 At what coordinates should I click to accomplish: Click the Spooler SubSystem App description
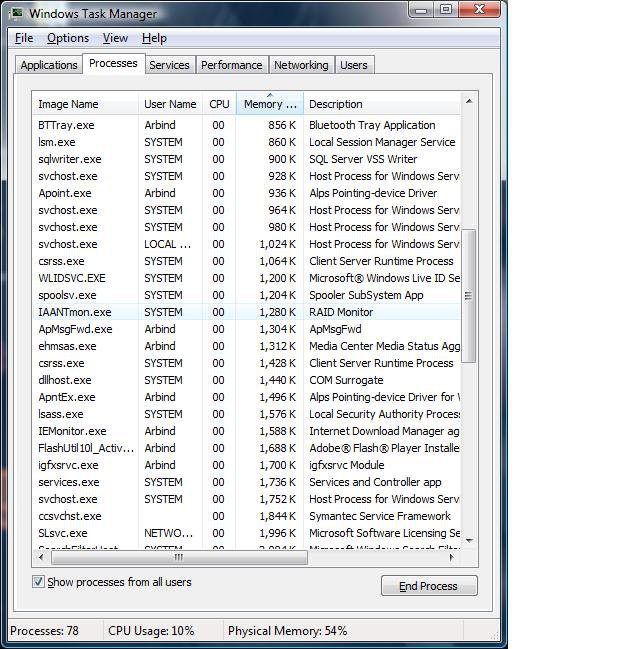[x=366, y=295]
